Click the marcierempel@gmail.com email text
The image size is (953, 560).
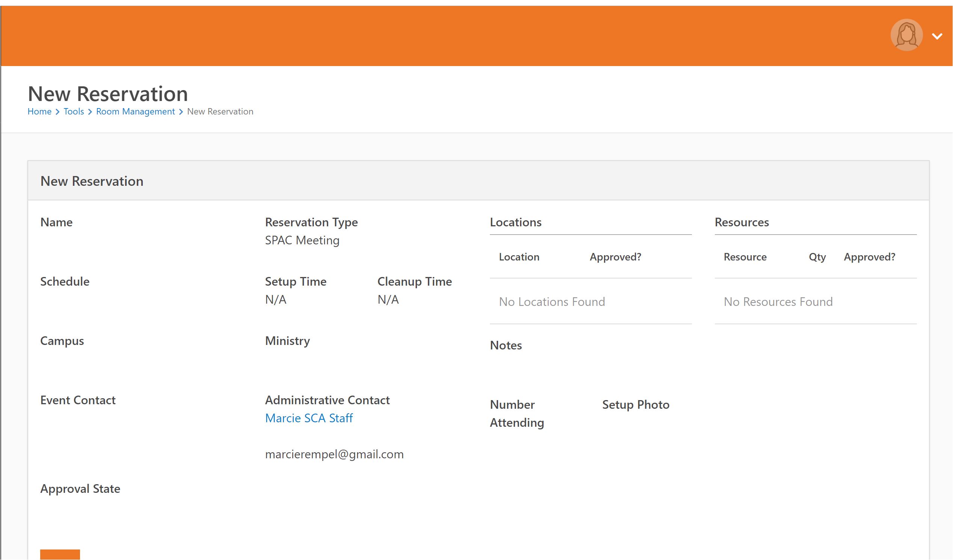334,454
